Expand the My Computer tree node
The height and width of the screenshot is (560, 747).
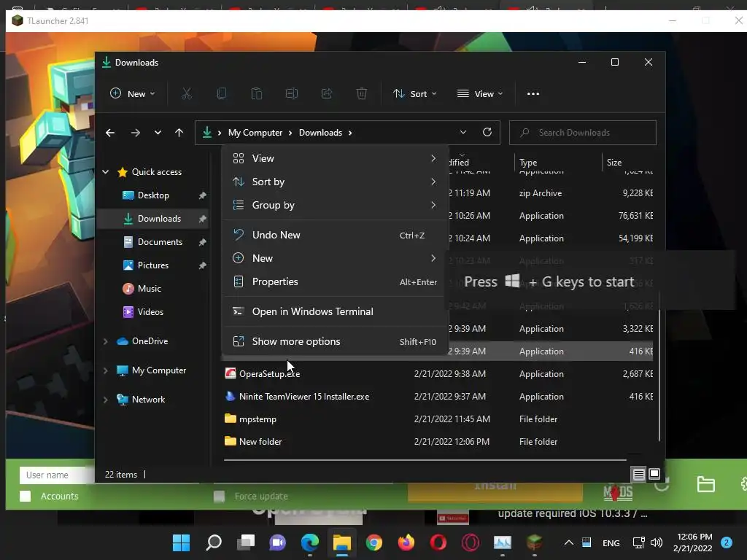[105, 370]
